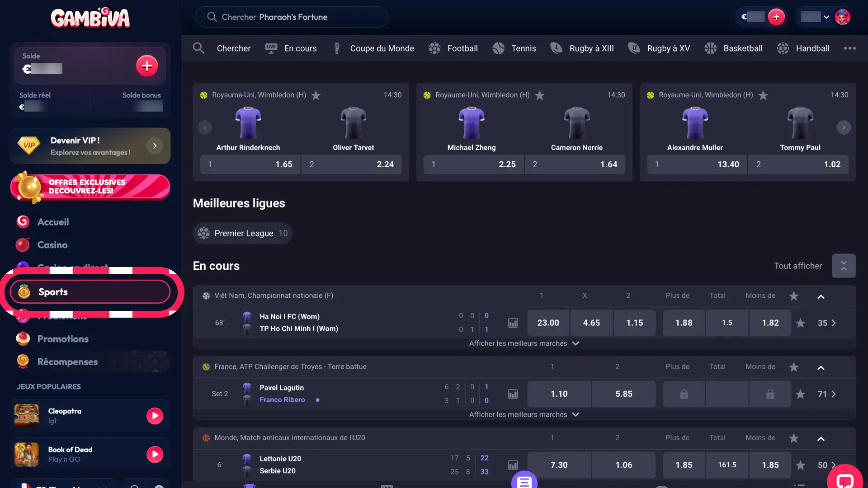The height and width of the screenshot is (488, 868).
Task: Bet on Arthur Rinderknech at 1.65
Action: tap(250, 164)
